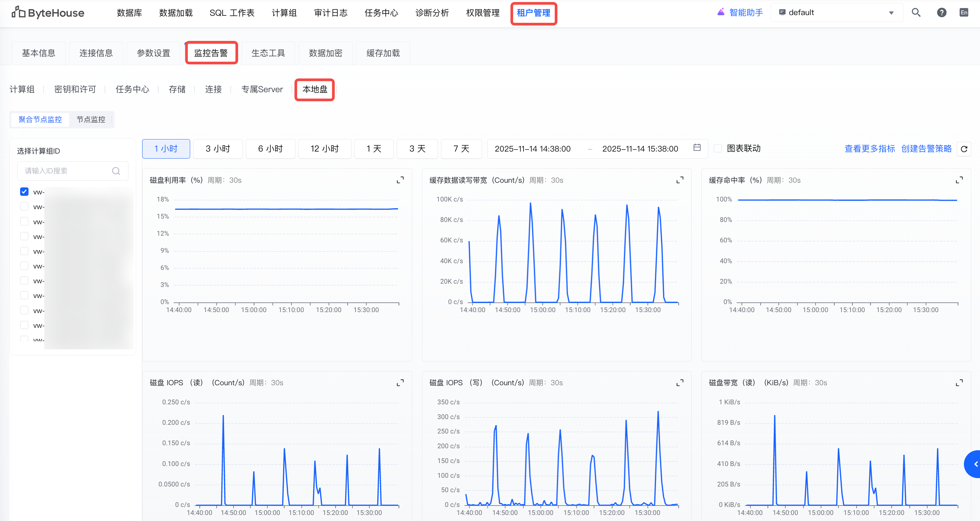This screenshot has width=980, height=521.
Task: Click the 智能助手 assistant icon
Action: (720, 12)
